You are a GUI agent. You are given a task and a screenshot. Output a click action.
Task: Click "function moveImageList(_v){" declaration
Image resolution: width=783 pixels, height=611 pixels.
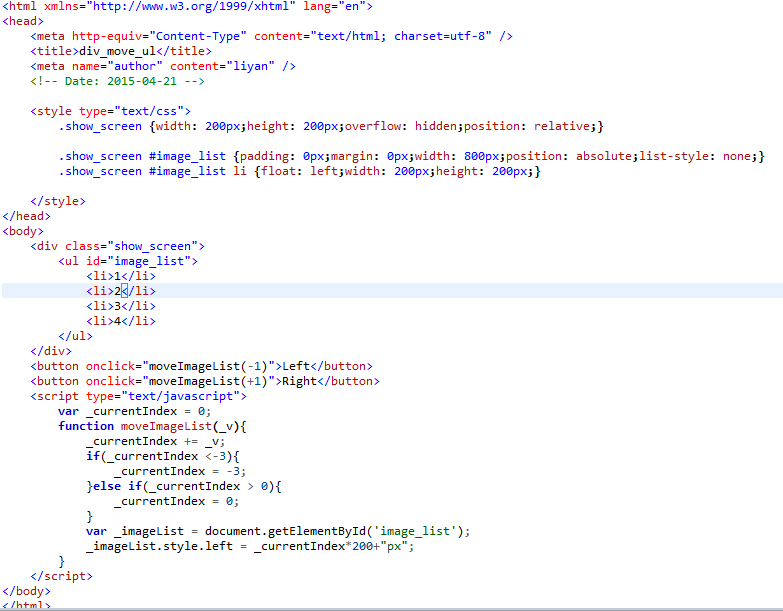pos(152,426)
